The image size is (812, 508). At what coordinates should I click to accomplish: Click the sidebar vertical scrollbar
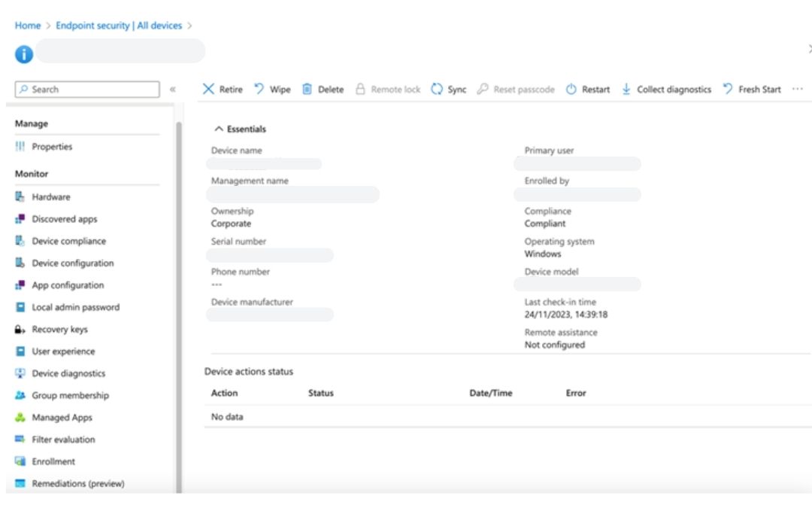[x=179, y=306]
